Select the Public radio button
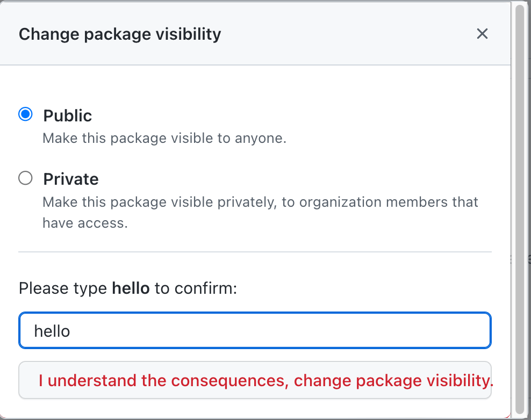The width and height of the screenshot is (531, 420). coord(25,113)
